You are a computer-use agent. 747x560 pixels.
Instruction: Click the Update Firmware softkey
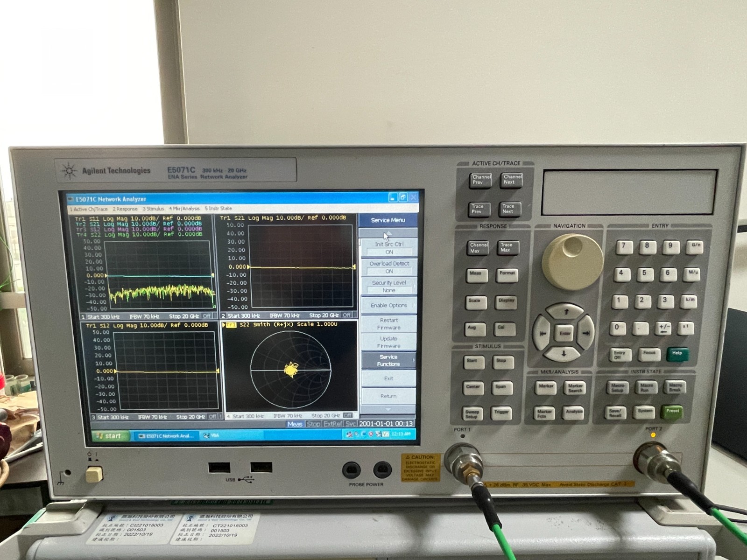pyautogui.click(x=389, y=342)
